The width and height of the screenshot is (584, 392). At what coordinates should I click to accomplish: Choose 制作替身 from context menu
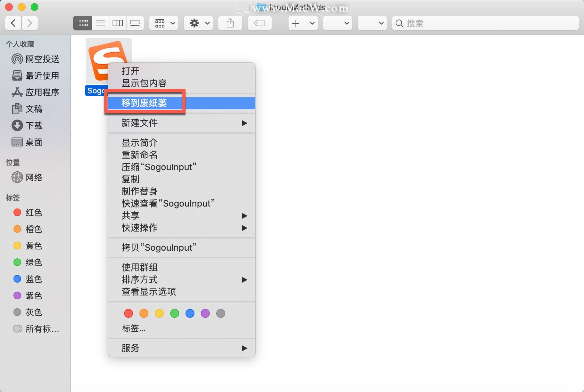click(182, 191)
